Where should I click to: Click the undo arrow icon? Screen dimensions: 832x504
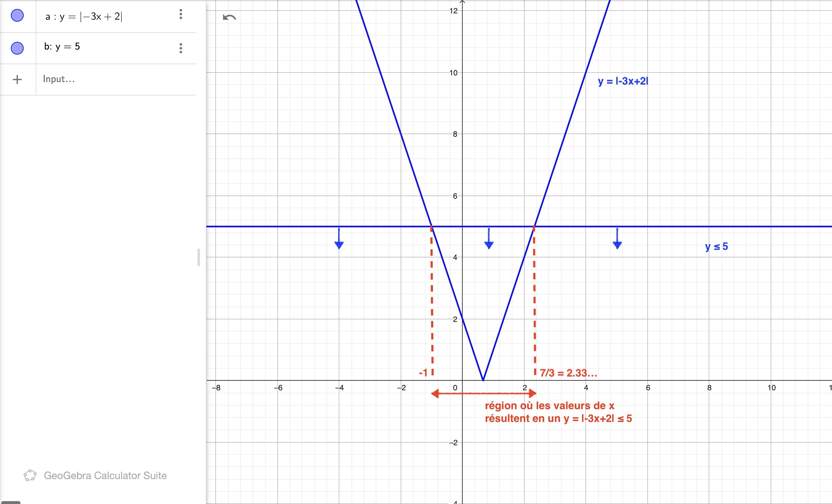229,17
